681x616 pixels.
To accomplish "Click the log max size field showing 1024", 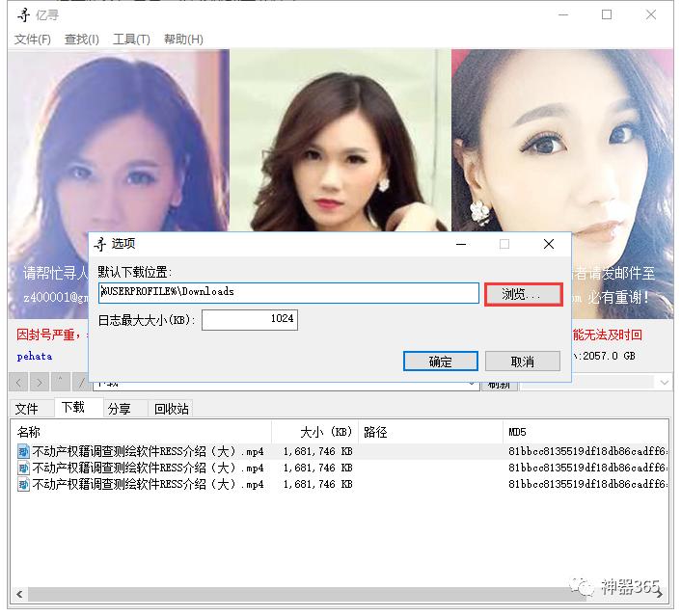I will [250, 319].
